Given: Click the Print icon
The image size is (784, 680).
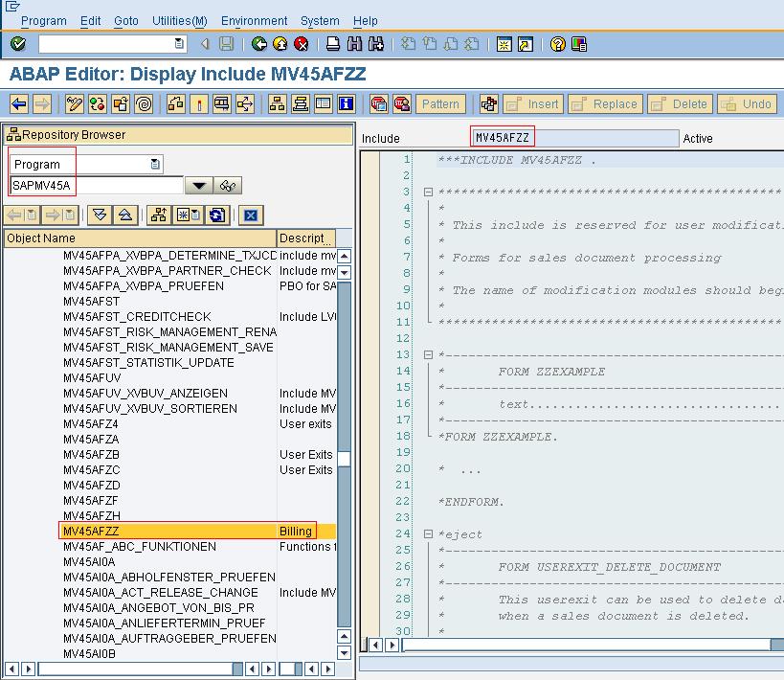Looking at the screenshot, I should coord(334,42).
